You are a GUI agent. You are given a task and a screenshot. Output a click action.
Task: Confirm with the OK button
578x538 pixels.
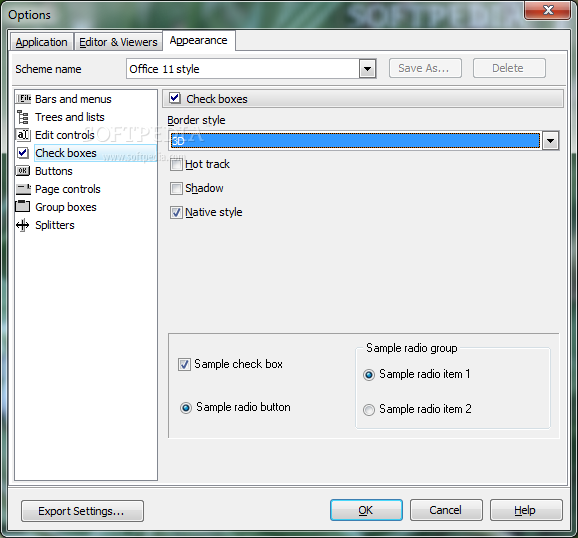click(x=366, y=510)
